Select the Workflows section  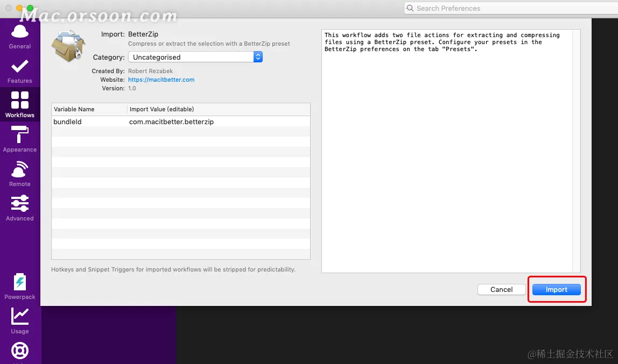click(x=20, y=105)
